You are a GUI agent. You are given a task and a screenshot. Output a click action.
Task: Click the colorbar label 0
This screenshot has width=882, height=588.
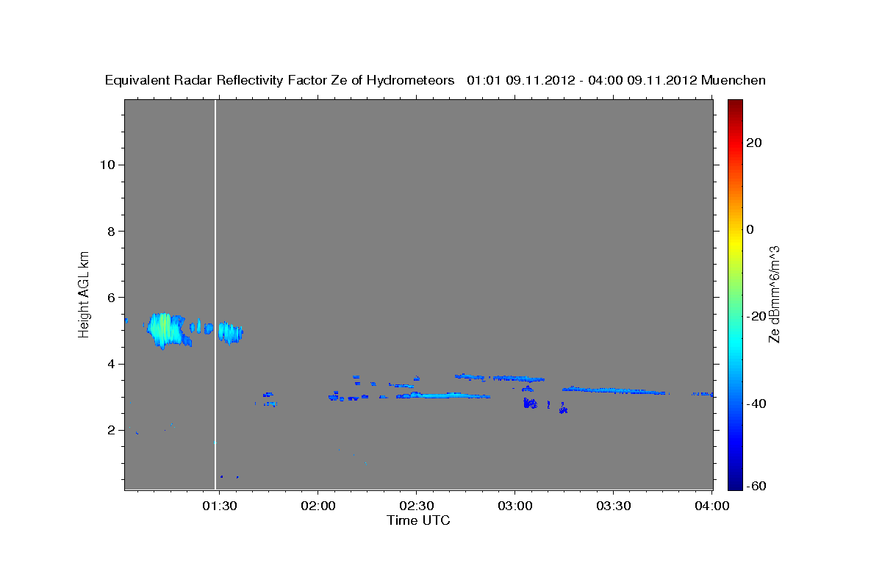tap(750, 229)
